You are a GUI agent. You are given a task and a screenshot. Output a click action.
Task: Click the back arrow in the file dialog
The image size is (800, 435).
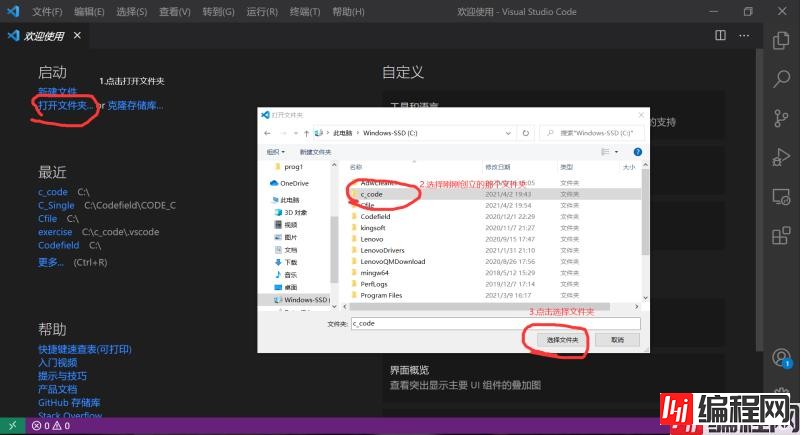[267, 133]
